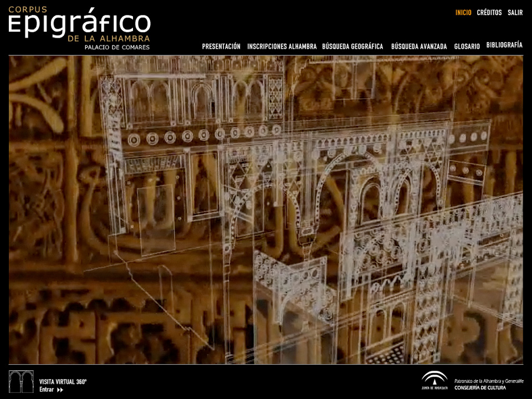The image size is (532, 399).
Task: Click the Palacio de Comares subtitle
Action: [x=117, y=47]
